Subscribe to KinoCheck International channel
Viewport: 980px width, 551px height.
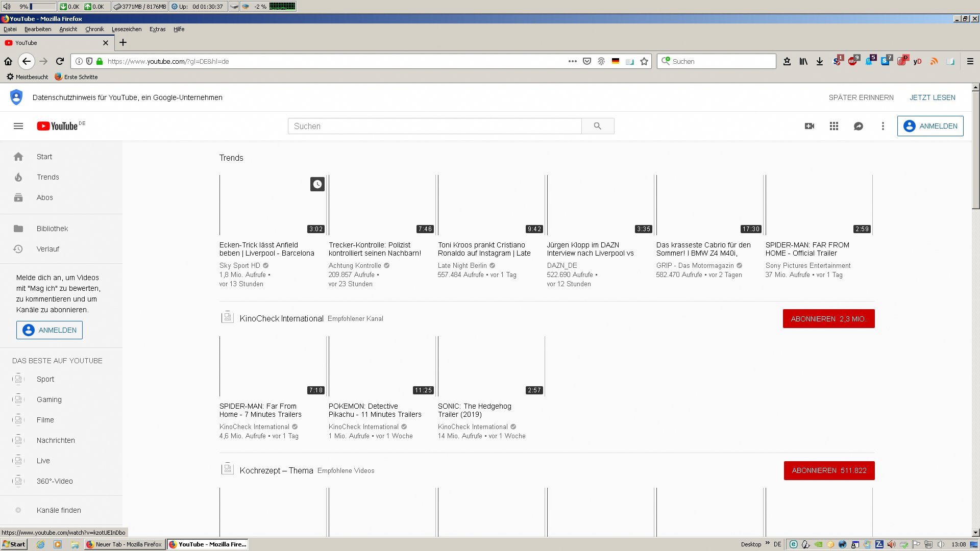(828, 319)
